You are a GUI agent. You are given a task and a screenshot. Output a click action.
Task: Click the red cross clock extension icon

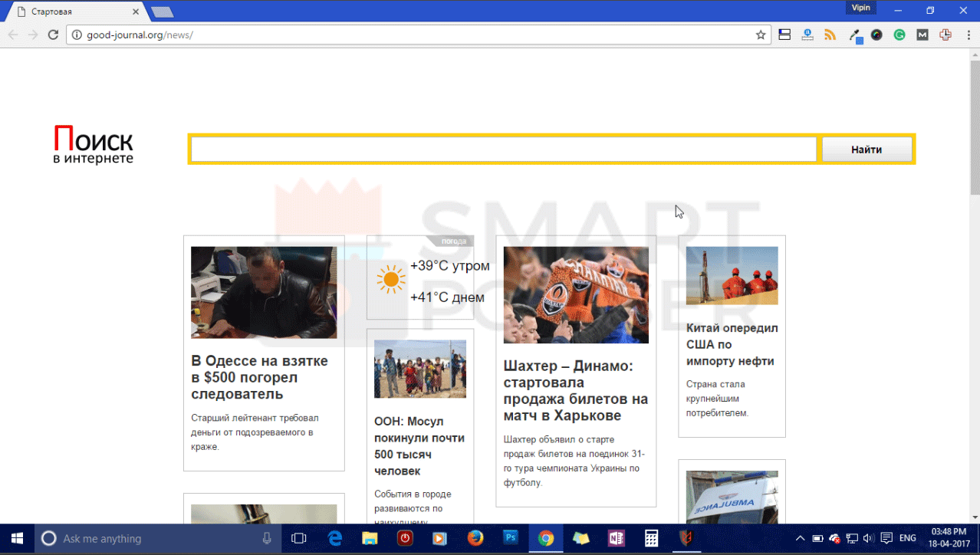pos(945,34)
